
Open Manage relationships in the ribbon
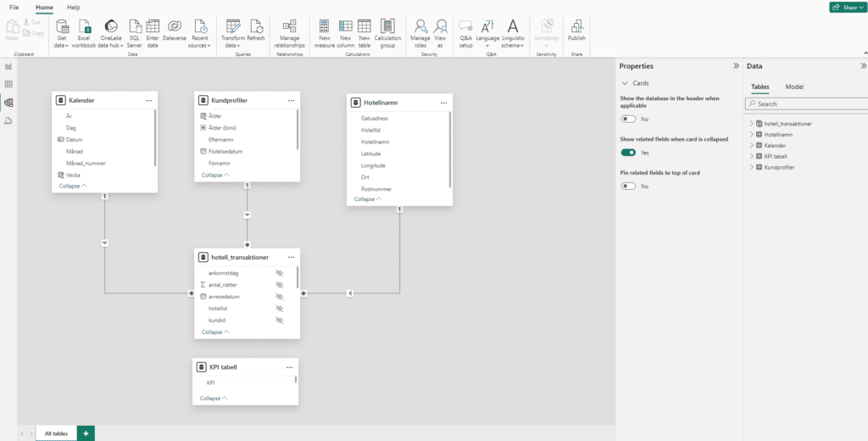point(290,27)
